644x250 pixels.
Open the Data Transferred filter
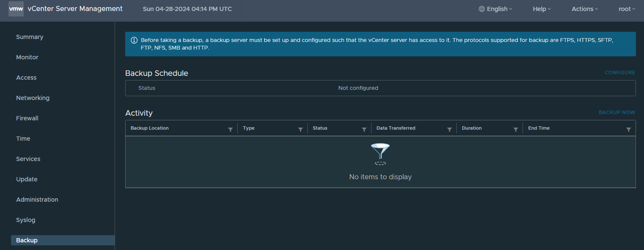[x=450, y=128]
